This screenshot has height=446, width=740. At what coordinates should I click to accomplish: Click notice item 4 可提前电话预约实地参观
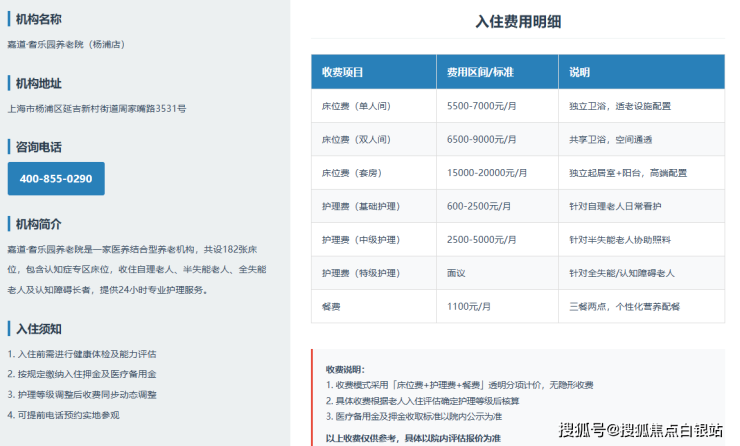(x=64, y=415)
